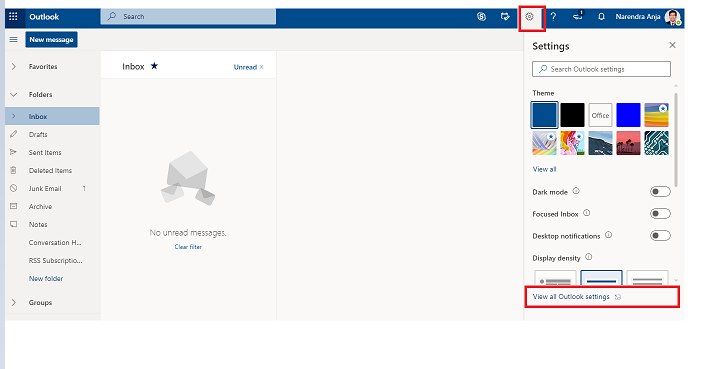Open the feedback megaphone icon
The height and width of the screenshot is (369, 710).
(x=577, y=16)
